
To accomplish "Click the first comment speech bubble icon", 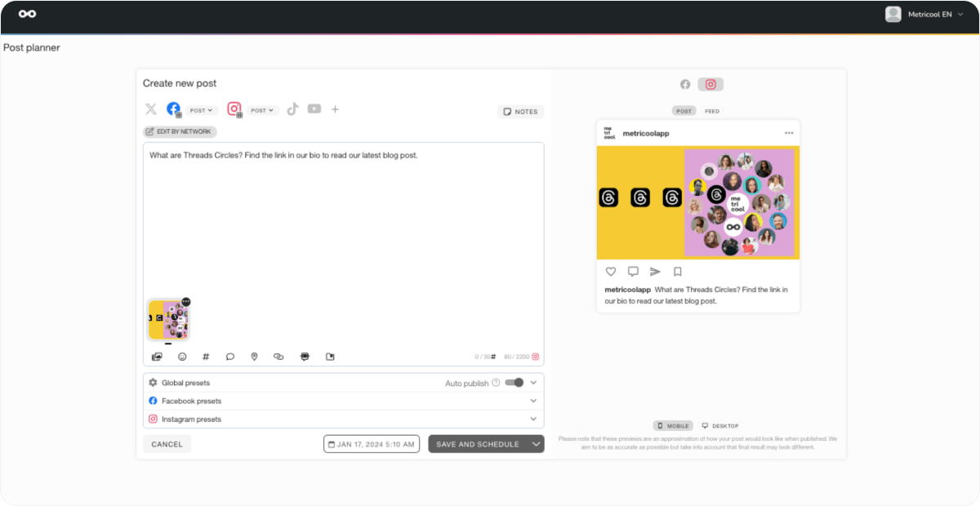I will point(230,357).
